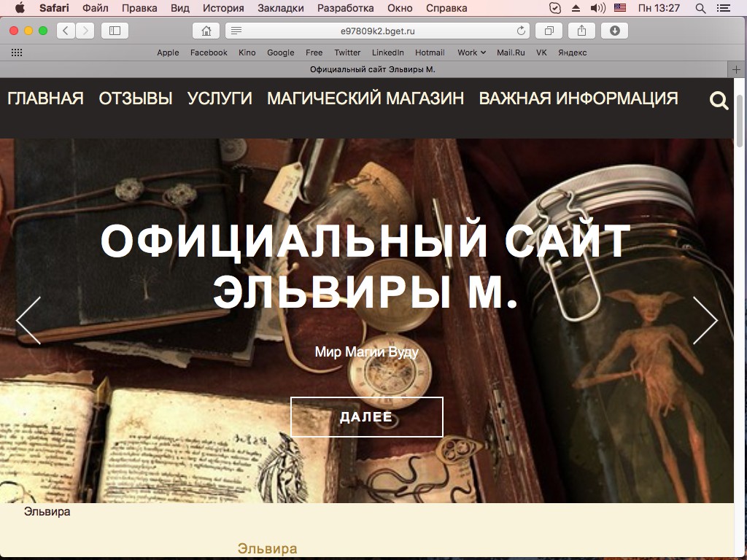Open the Яндекс bookmark
Screen dimensions: 747x560
click(x=572, y=52)
